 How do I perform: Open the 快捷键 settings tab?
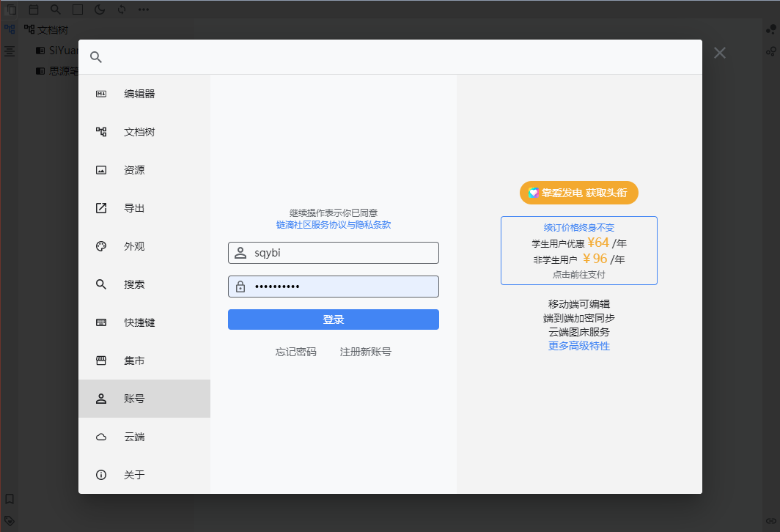[x=144, y=322]
